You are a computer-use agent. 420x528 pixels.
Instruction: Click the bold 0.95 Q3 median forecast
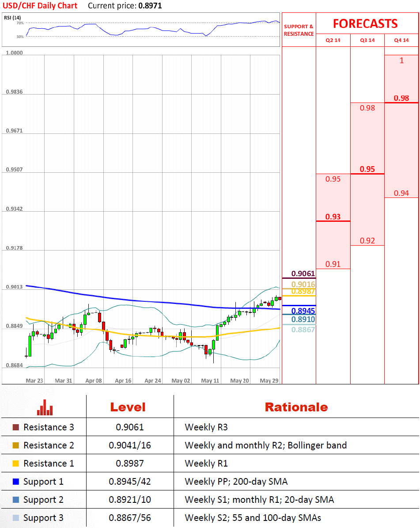pos(367,169)
